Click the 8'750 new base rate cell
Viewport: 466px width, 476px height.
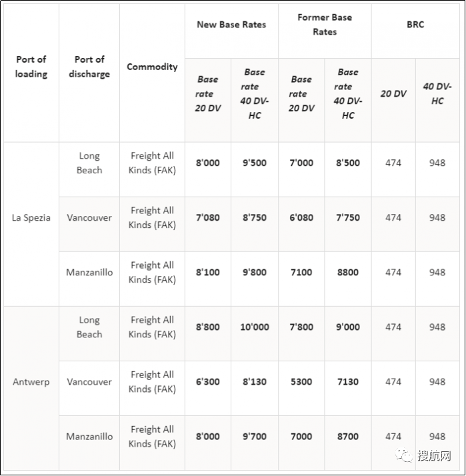(255, 217)
